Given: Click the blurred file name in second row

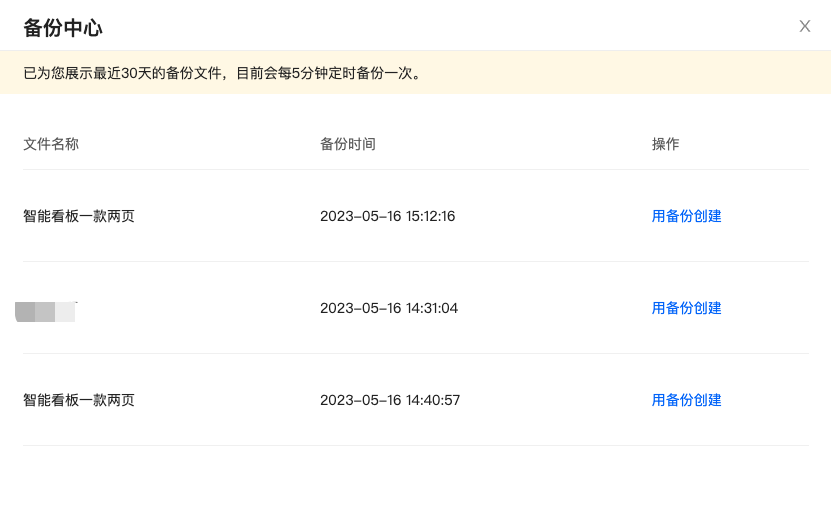Looking at the screenshot, I should pyautogui.click(x=46, y=310).
